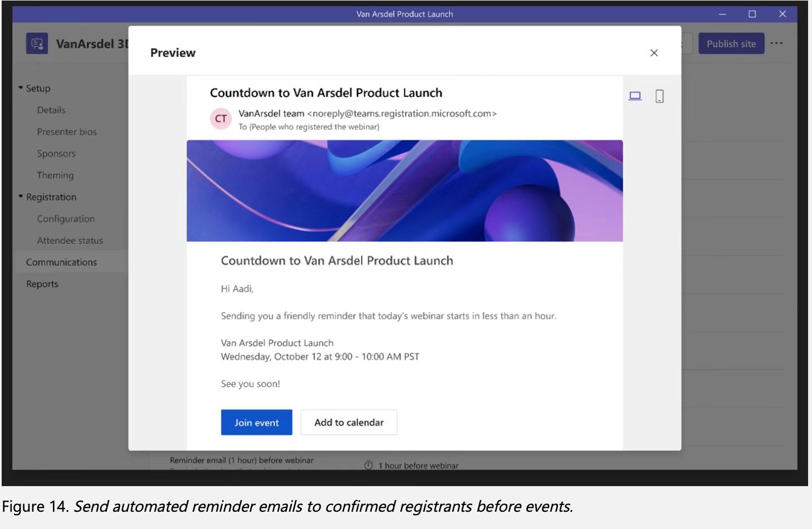Click the Join event button
This screenshot has width=812, height=529.
coord(256,423)
